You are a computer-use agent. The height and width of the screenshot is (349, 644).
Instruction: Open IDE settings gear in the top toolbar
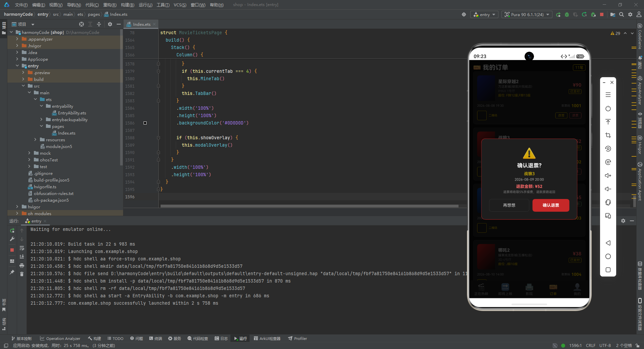coord(630,15)
